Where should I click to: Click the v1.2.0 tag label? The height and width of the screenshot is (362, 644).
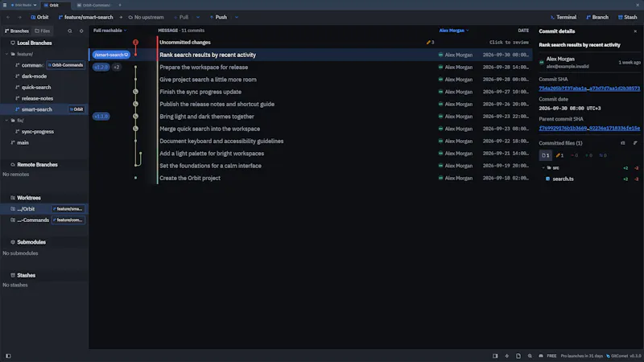pos(101,67)
